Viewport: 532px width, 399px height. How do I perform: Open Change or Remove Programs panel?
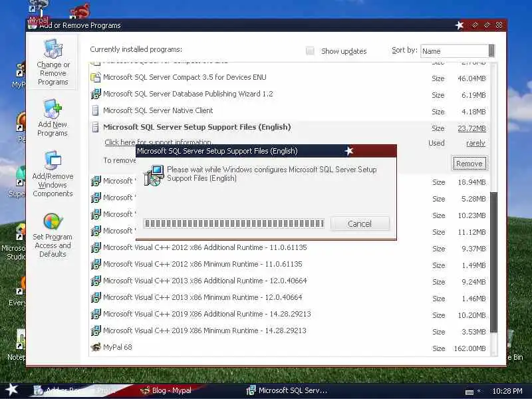pyautogui.click(x=53, y=63)
